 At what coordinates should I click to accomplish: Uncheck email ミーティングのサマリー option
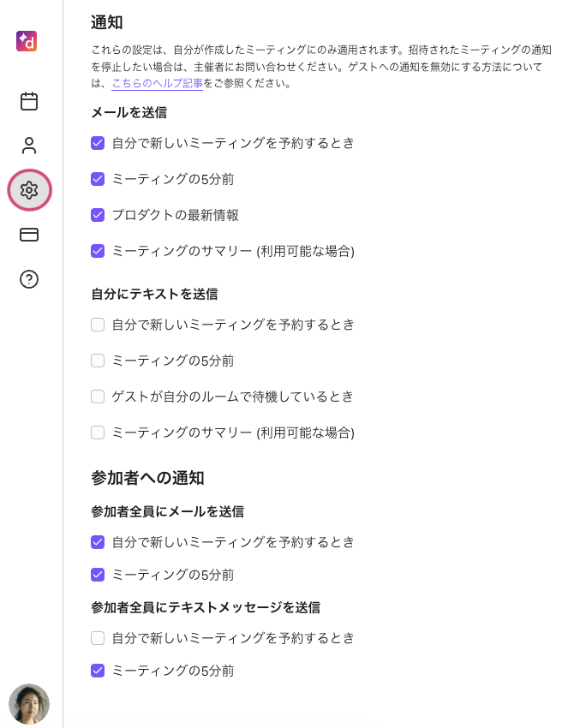pyautogui.click(x=98, y=251)
